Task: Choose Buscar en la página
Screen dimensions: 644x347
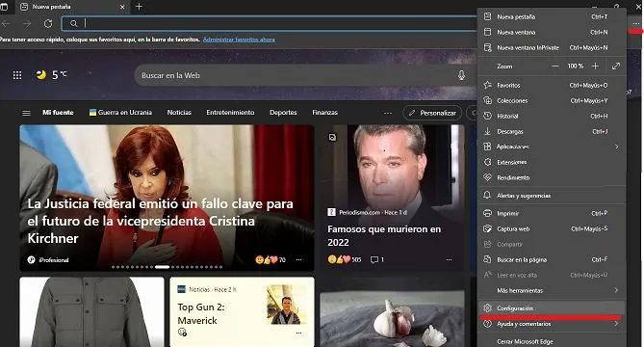Action: 552,260
